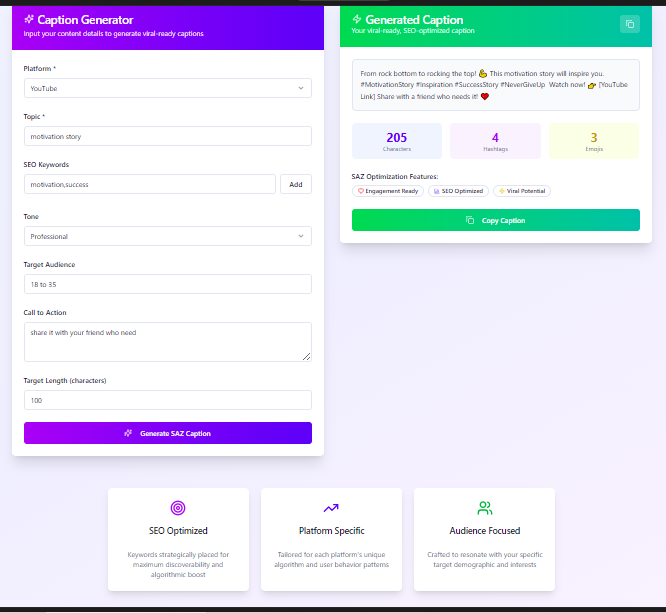
Task: Click the SEO Keywords input field
Action: click(x=150, y=184)
